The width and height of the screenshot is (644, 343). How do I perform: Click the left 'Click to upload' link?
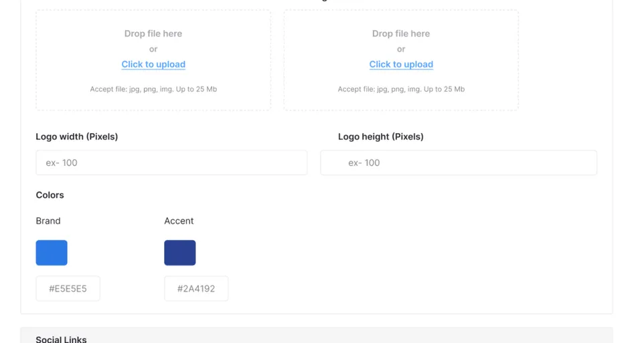tap(153, 64)
